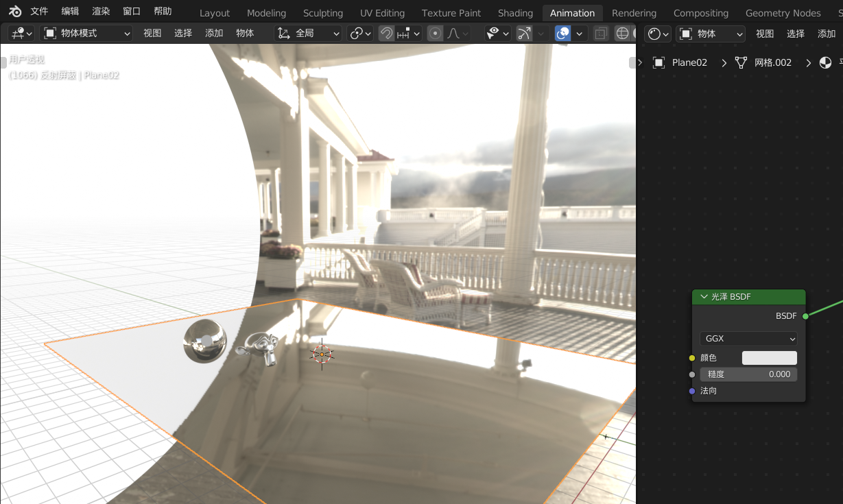This screenshot has height=504, width=843.
Task: Toggle the viewport gizmos icon
Action: [524, 33]
